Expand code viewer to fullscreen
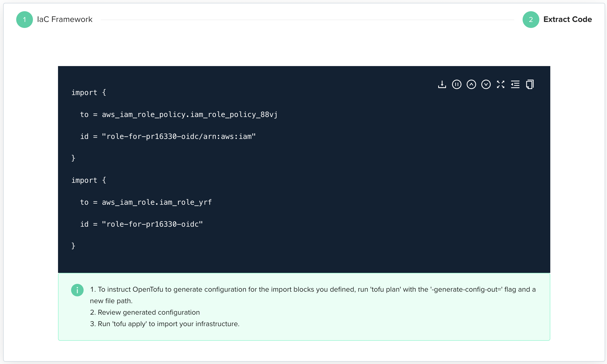Screen dimensions: 607x364 click(500, 84)
